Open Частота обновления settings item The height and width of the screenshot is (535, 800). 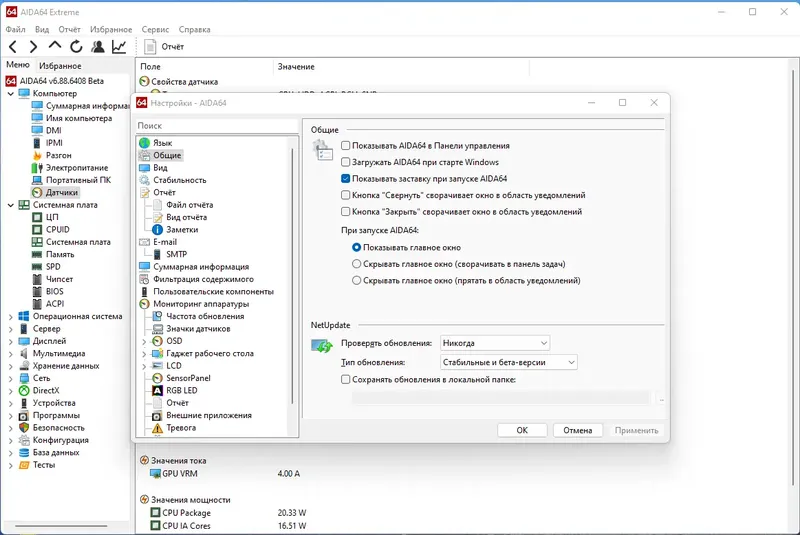205,316
